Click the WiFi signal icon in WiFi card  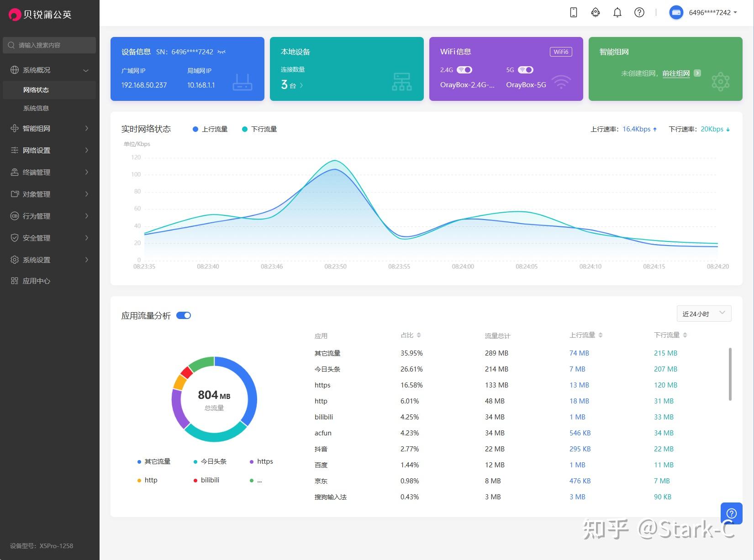(x=561, y=82)
